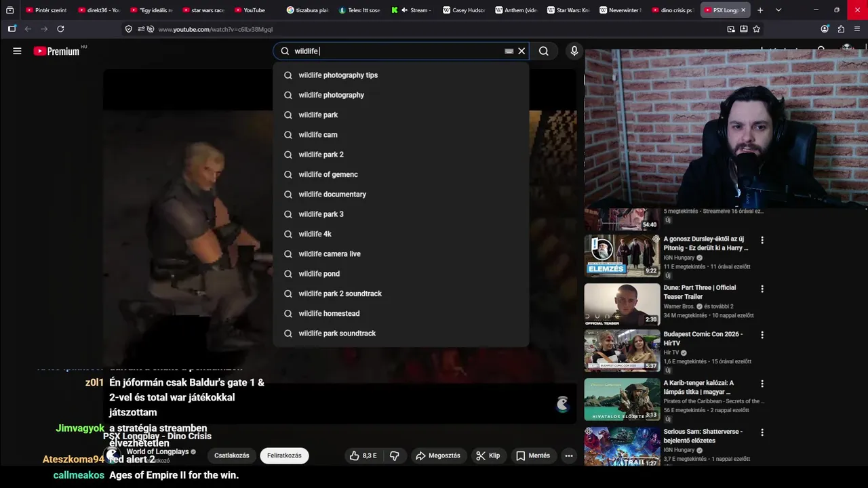Choose suggestion 'wildlife 4k'

click(x=401, y=234)
